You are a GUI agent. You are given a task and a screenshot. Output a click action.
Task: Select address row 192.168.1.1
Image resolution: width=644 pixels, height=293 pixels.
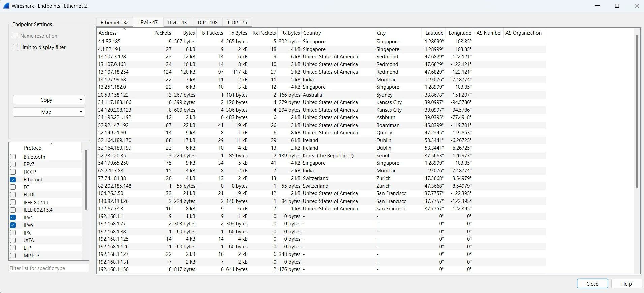321,216
